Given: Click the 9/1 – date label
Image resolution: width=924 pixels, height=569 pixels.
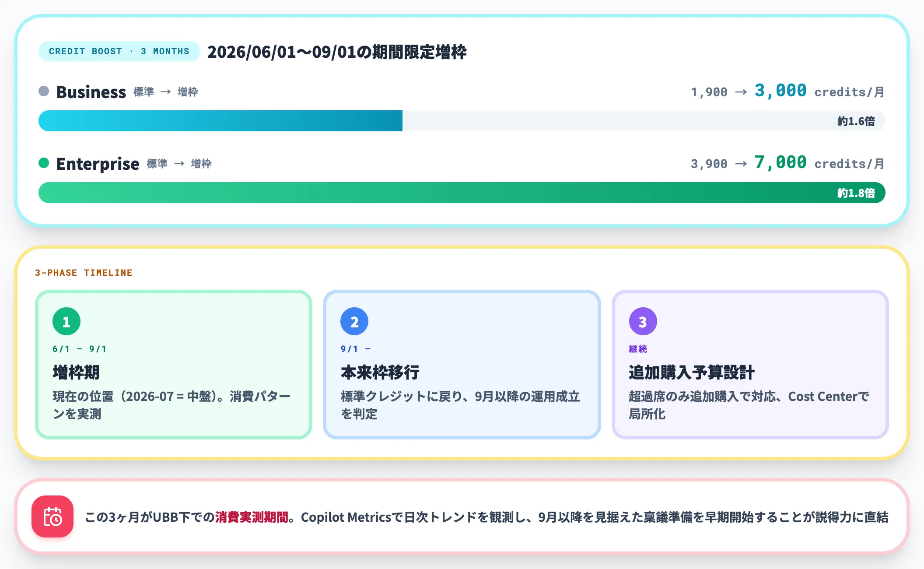Looking at the screenshot, I should pyautogui.click(x=356, y=349).
